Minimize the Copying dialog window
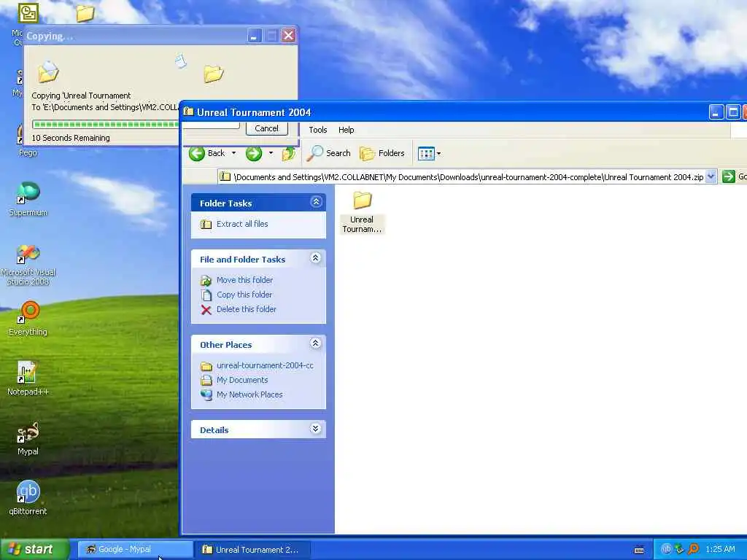The image size is (747, 560). 255,35
